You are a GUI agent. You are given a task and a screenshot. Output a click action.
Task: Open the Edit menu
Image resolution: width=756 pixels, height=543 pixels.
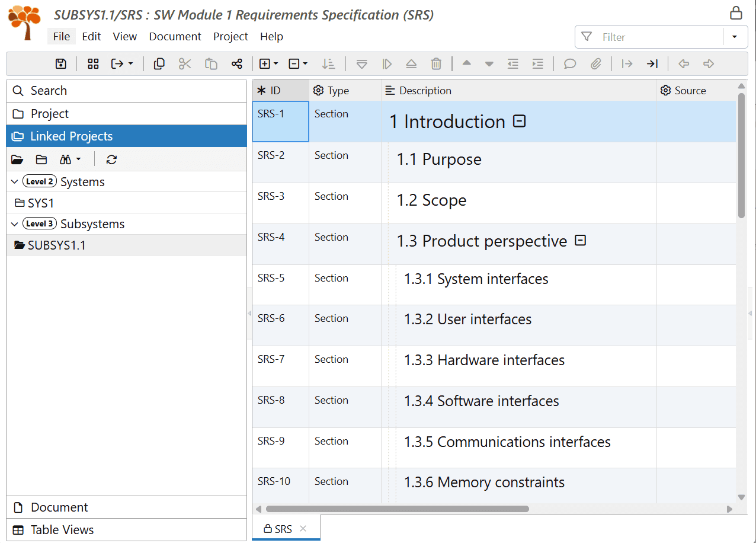91,36
